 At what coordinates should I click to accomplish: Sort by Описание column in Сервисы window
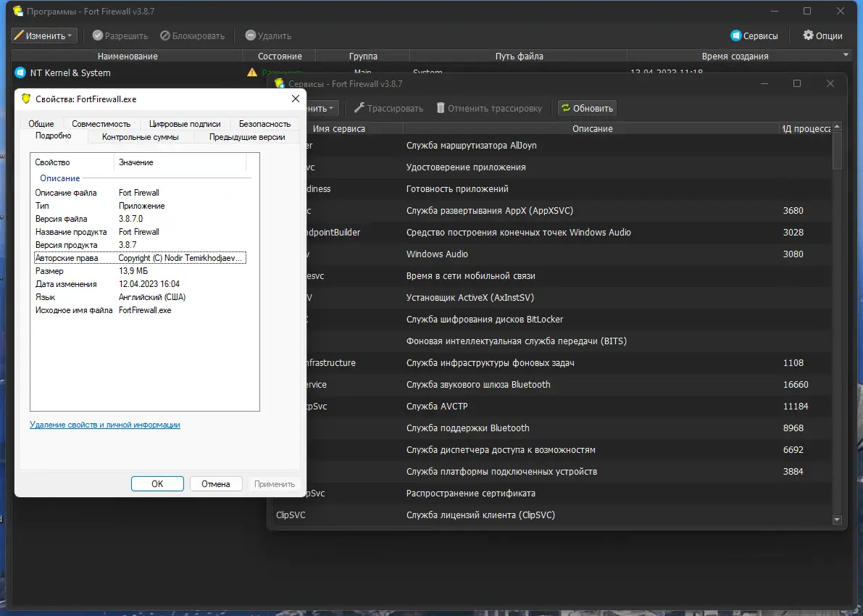click(592, 129)
